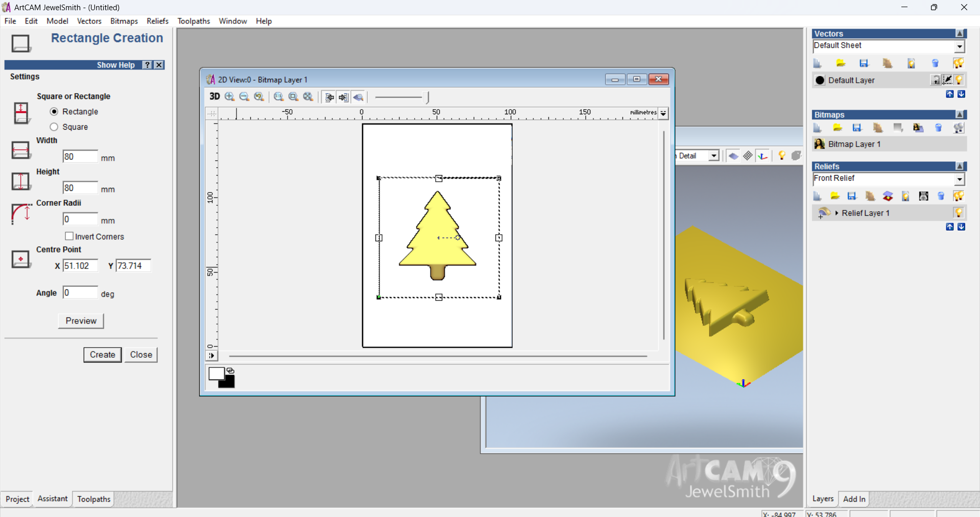This screenshot has height=517, width=980.
Task: Select Bitmap Layer 1 row
Action: (889, 144)
